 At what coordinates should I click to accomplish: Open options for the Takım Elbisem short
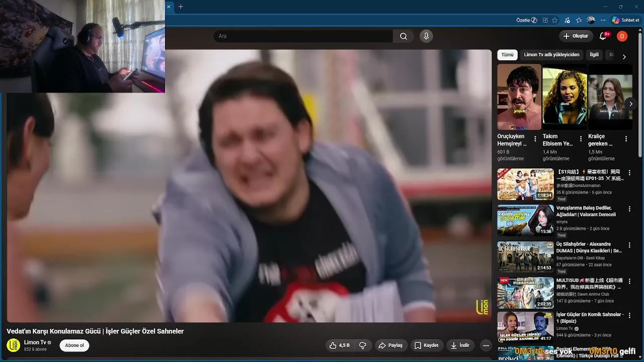coord(581,139)
